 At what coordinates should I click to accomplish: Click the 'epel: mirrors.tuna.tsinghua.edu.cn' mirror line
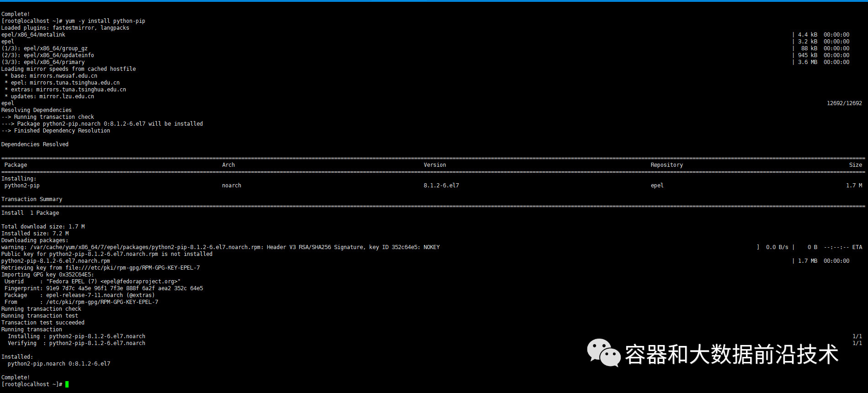point(62,83)
